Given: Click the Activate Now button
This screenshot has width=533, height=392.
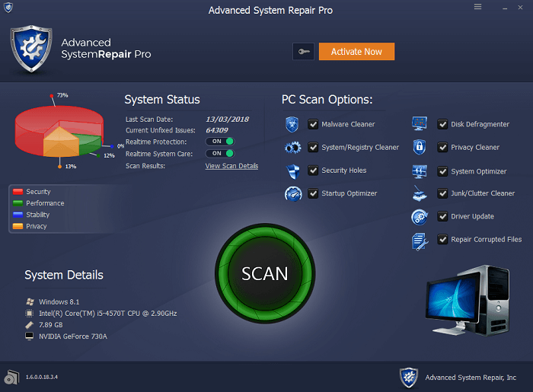Looking at the screenshot, I should coord(356,52).
